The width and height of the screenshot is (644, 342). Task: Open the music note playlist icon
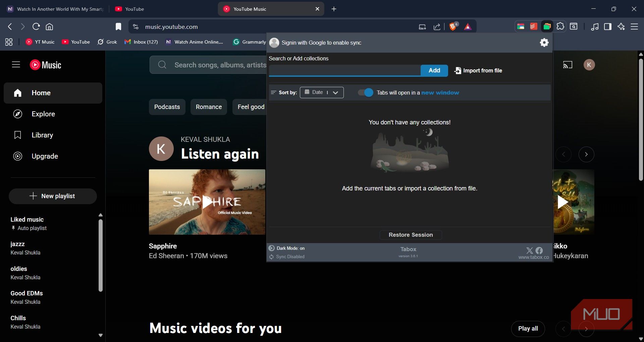(x=594, y=26)
